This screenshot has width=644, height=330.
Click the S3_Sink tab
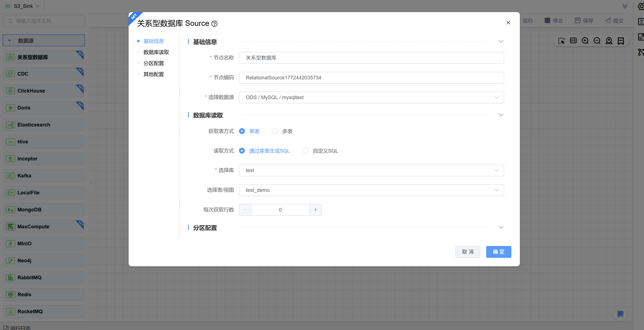pos(23,6)
